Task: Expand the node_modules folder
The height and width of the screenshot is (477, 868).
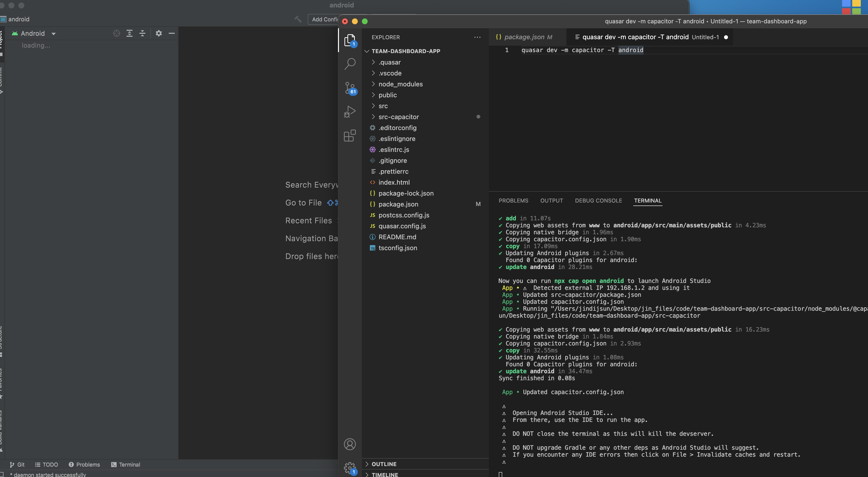Action: (400, 84)
